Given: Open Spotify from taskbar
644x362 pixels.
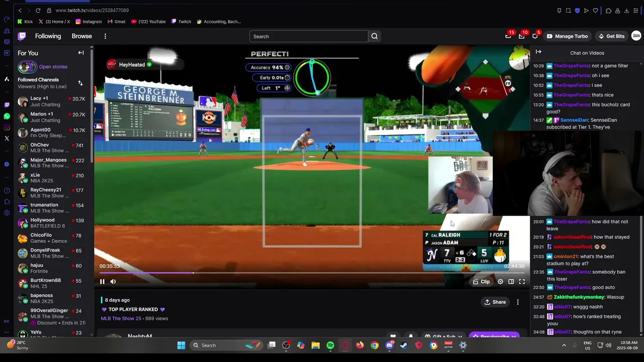Looking at the screenshot, I should 330,345.
